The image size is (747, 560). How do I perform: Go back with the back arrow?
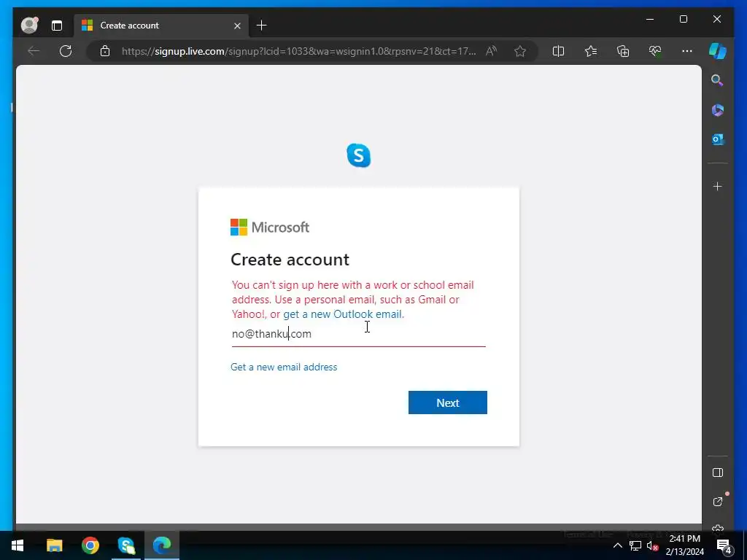(x=34, y=51)
